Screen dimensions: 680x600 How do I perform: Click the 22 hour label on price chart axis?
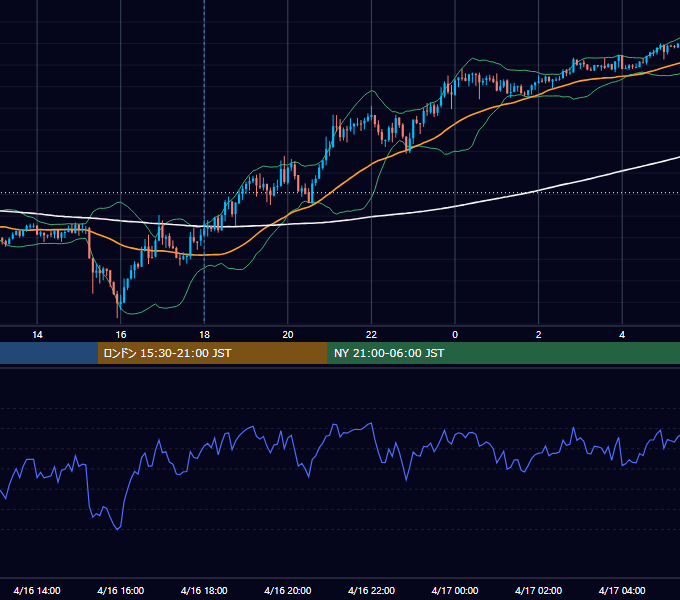click(x=371, y=335)
